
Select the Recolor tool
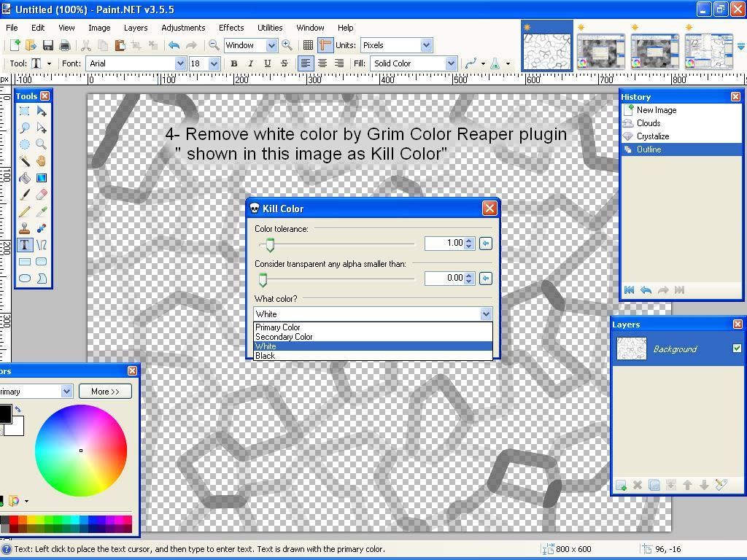(x=42, y=228)
